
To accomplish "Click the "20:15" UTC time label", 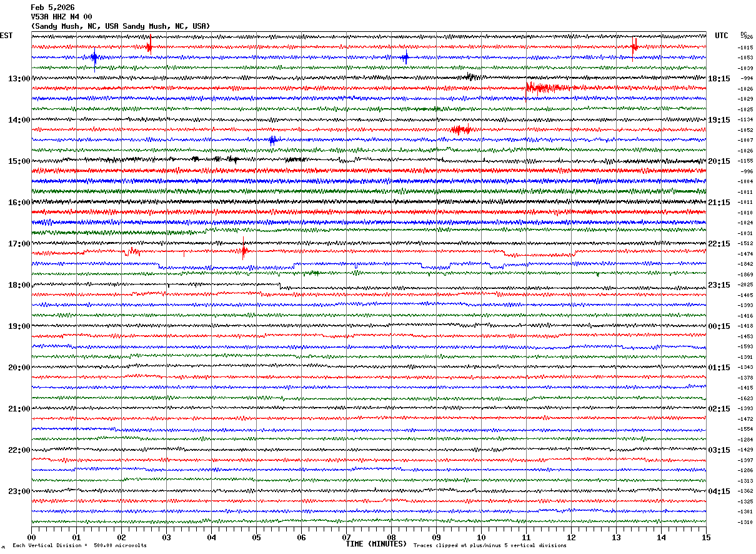I will [719, 161].
